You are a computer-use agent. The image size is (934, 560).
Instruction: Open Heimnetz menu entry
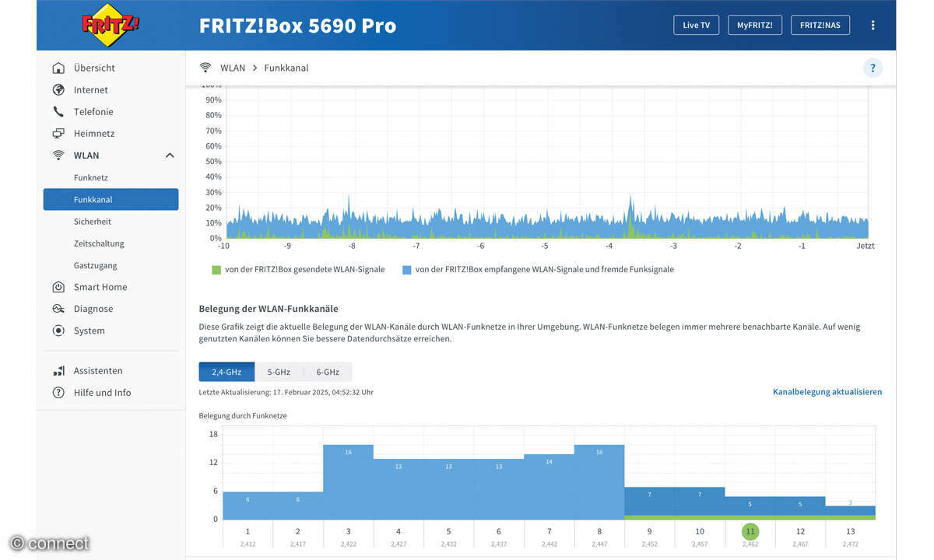(x=94, y=133)
